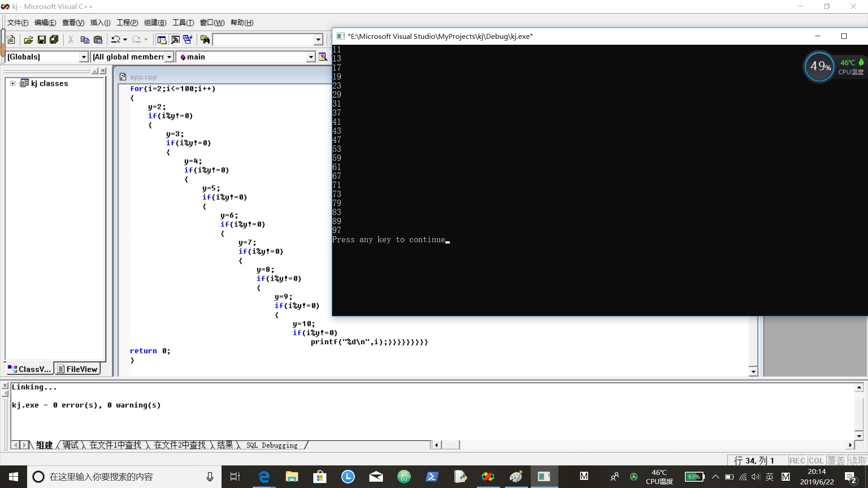This screenshot has width=868, height=488.
Task: Click the Undo arrow icon
Action: point(116,40)
